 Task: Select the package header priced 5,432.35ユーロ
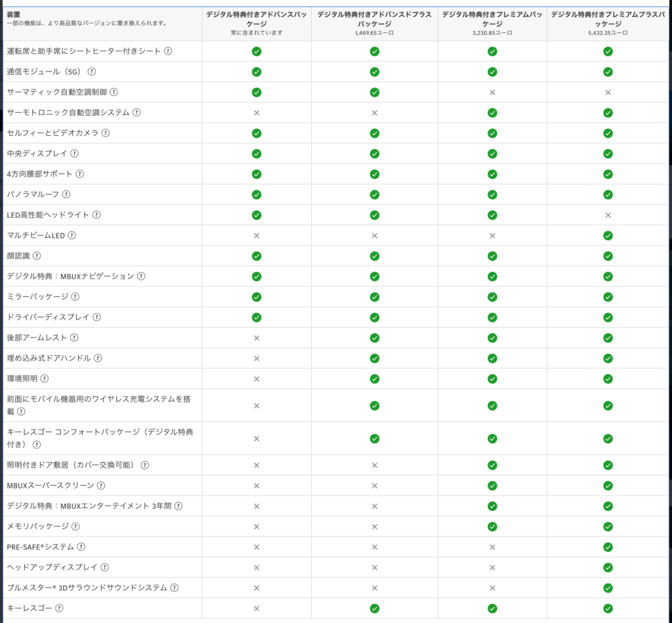point(608,23)
